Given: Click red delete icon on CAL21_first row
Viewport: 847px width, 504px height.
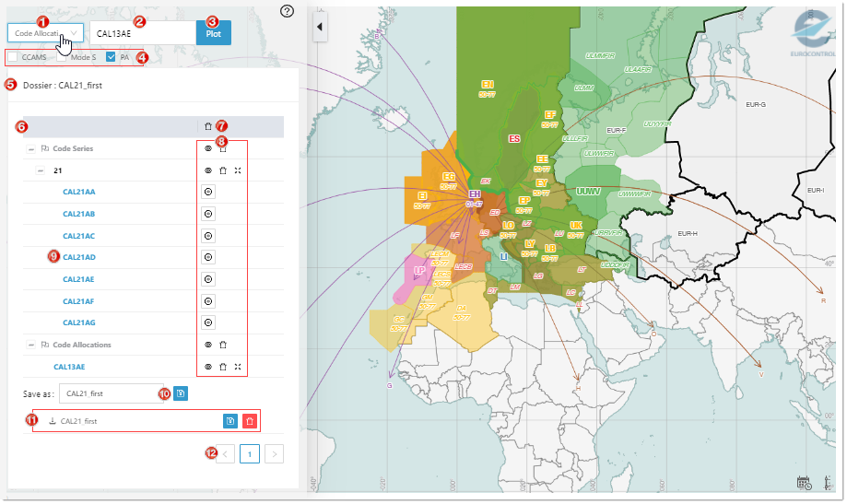Looking at the screenshot, I should 250,421.
